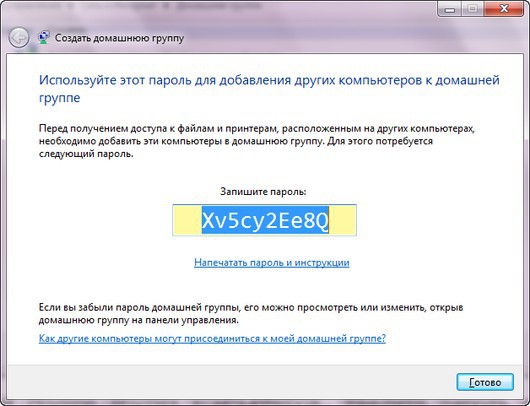This screenshot has height=406, width=530.
Task: Click paragraph starting Если вы забыли пароль
Action: (x=251, y=313)
